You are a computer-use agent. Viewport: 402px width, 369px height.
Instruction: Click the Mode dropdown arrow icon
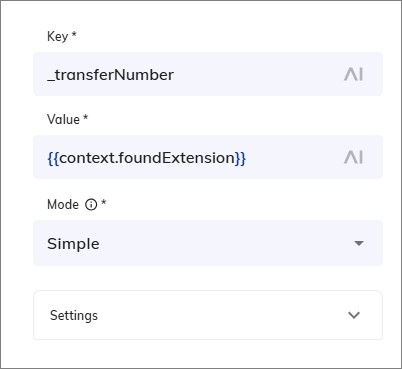[x=359, y=243]
